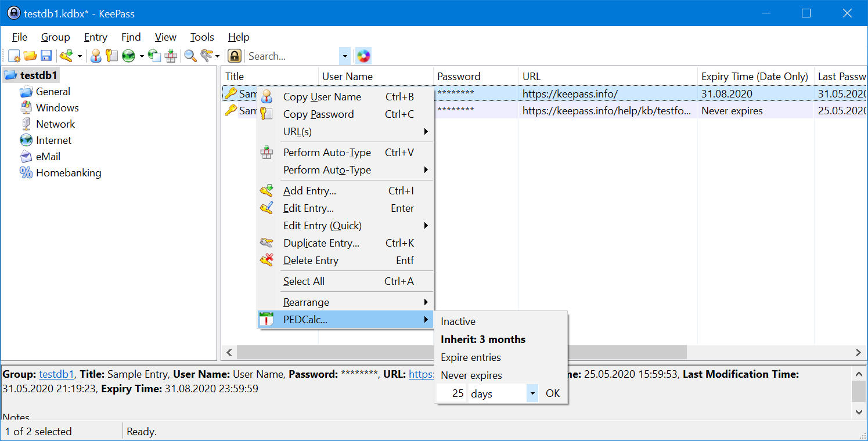Choose Select All from the context menu
Viewport: 868px width, 441px height.
pyautogui.click(x=345, y=281)
